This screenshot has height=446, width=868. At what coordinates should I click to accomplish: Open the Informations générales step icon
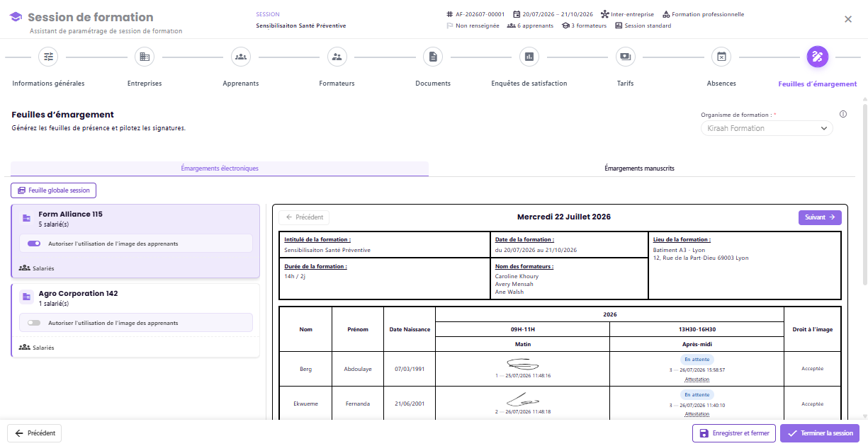48,57
